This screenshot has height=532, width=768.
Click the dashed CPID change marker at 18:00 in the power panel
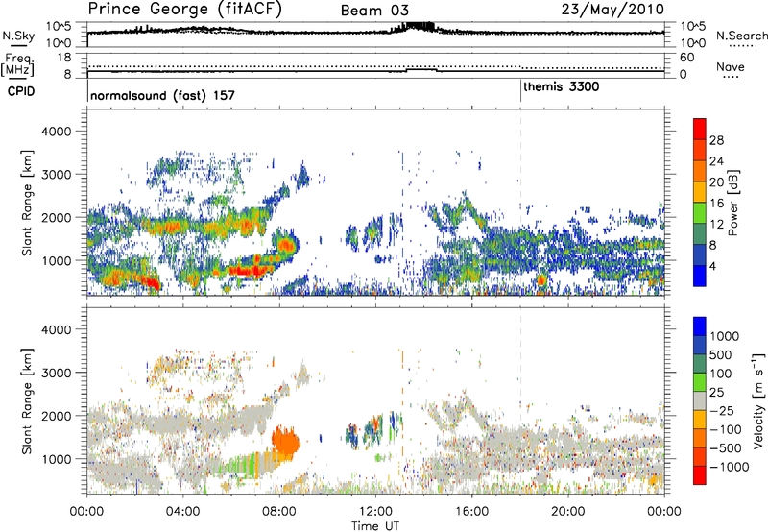pos(520,203)
